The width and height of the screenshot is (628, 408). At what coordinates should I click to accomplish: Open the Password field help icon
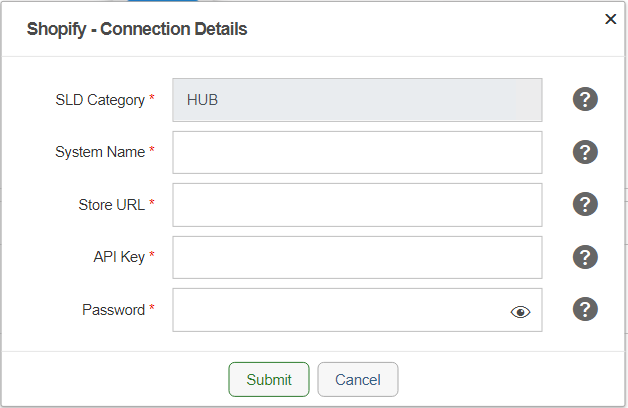coord(585,309)
